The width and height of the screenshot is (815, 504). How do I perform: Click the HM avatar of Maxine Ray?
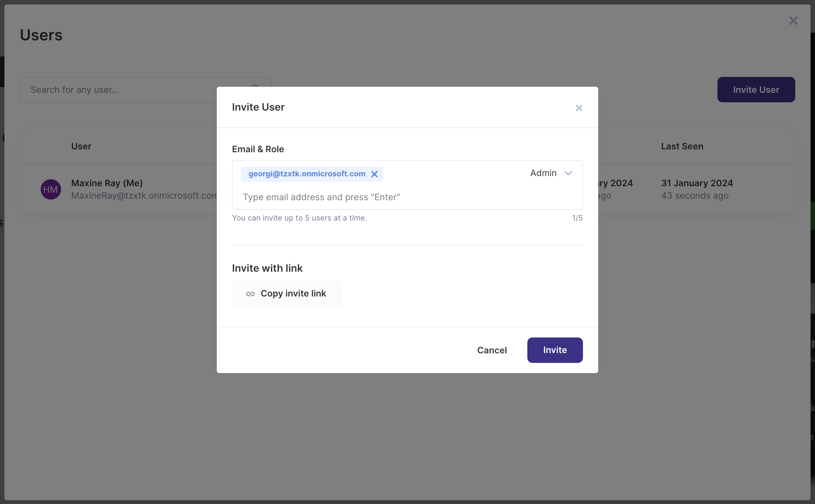tap(51, 189)
